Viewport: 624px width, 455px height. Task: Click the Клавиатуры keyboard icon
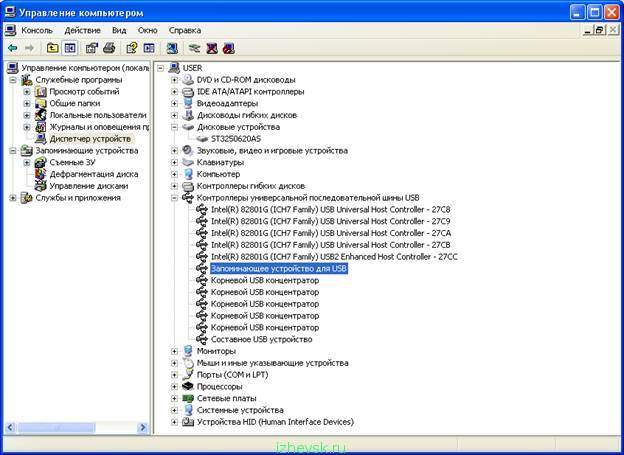188,162
